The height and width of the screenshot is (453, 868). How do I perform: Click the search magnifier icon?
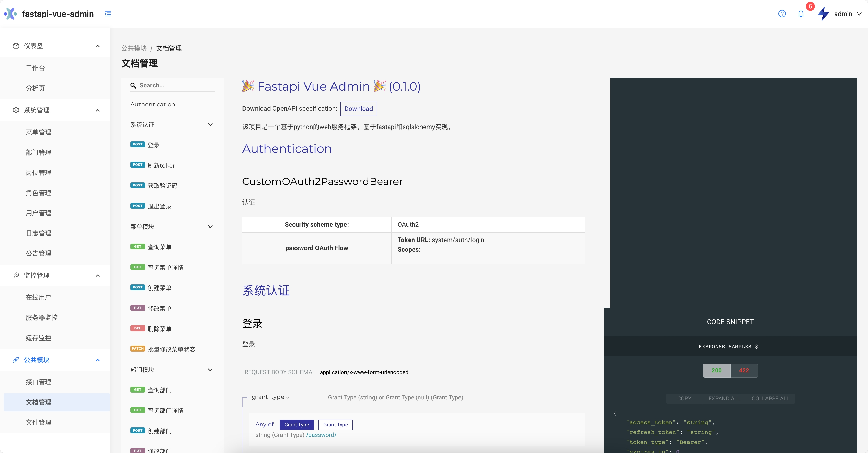click(x=133, y=86)
